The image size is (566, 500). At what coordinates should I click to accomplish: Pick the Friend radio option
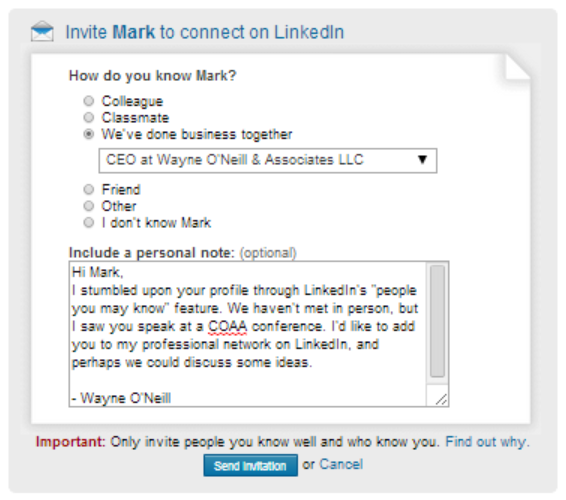point(89,190)
